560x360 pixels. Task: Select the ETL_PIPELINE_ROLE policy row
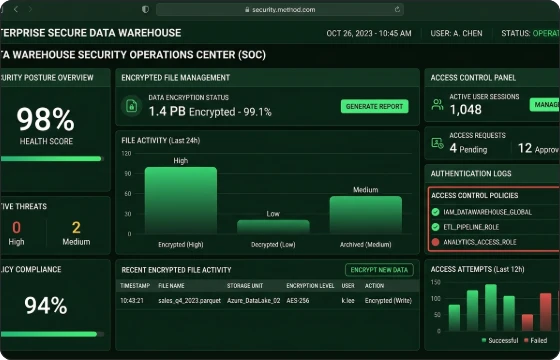(494, 227)
